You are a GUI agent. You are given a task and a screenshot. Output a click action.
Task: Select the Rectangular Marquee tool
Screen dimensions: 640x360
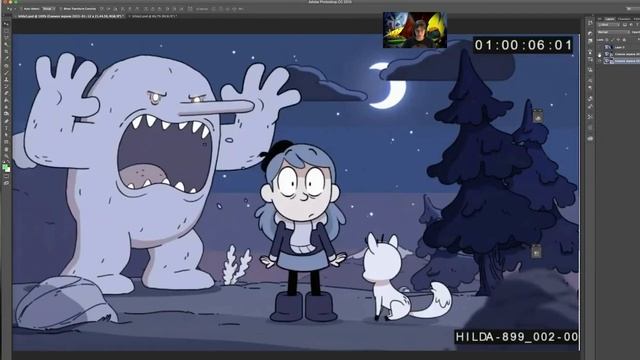6,31
